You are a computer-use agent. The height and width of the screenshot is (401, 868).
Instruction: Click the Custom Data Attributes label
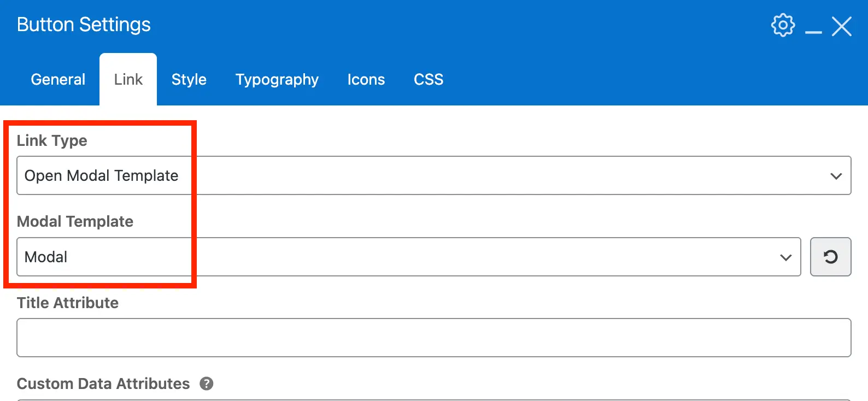[103, 384]
